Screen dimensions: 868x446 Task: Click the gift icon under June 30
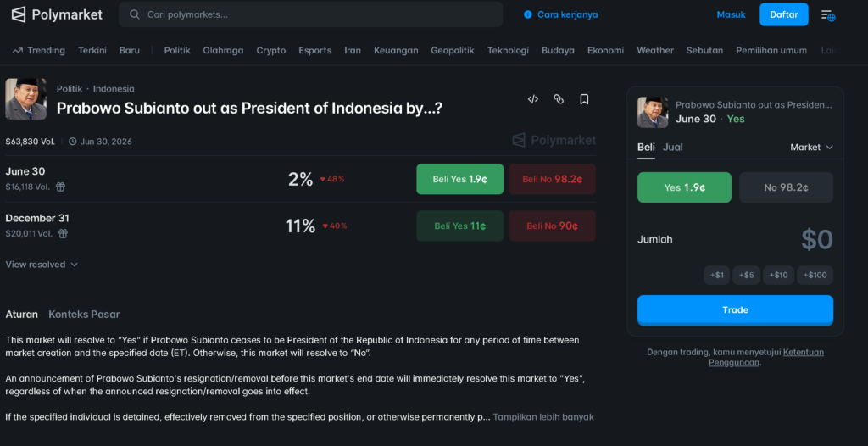[x=61, y=187]
